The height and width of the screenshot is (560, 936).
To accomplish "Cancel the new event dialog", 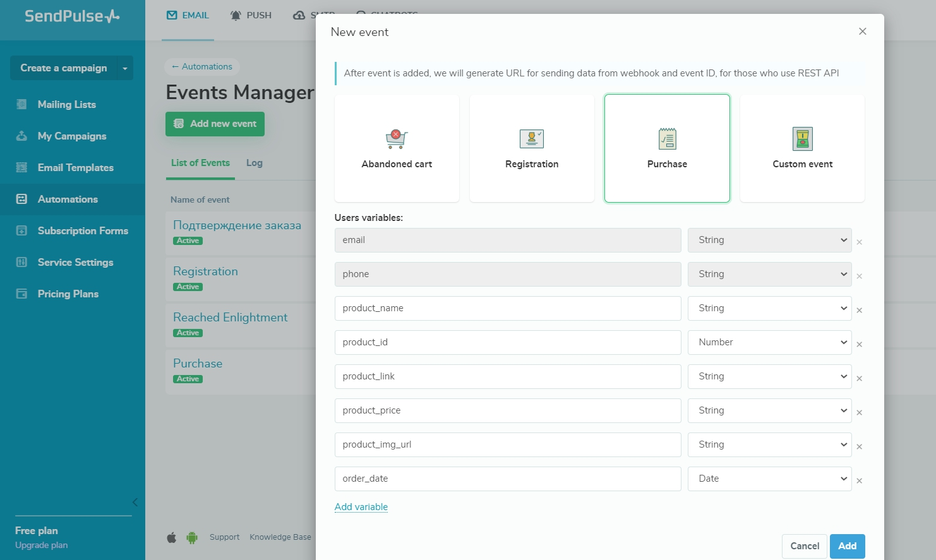I will (804, 546).
